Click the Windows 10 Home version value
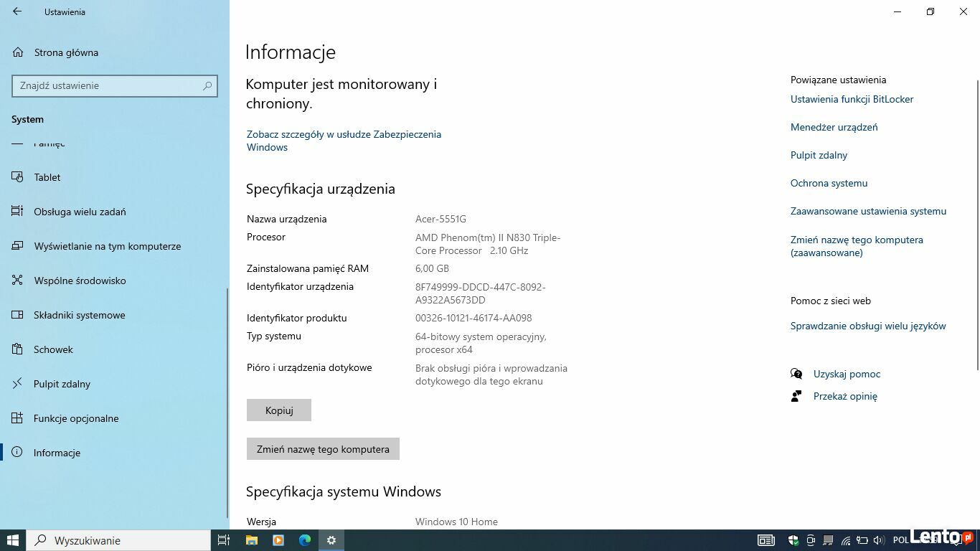This screenshot has width=980, height=551. coord(456,522)
